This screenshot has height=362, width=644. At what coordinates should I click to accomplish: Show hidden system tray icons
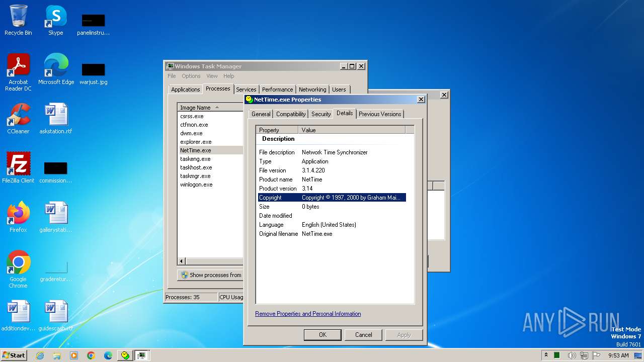[x=546, y=355]
